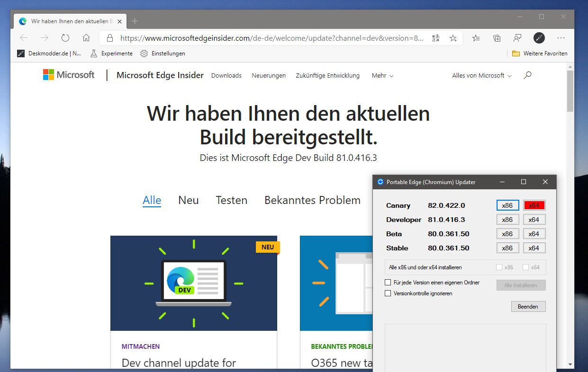Select the 'Wir haben Ihnen den aktuellen' browser tab
The width and height of the screenshot is (588, 372).
click(x=71, y=21)
